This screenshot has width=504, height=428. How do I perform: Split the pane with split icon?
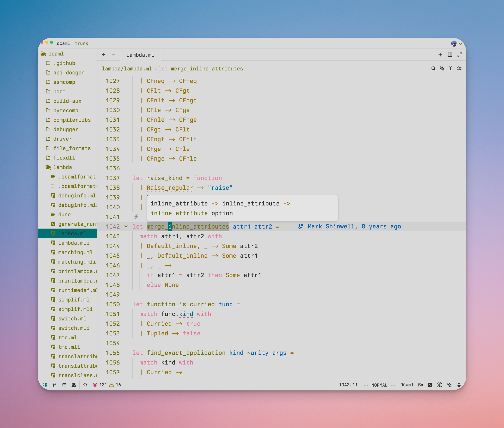point(450,55)
